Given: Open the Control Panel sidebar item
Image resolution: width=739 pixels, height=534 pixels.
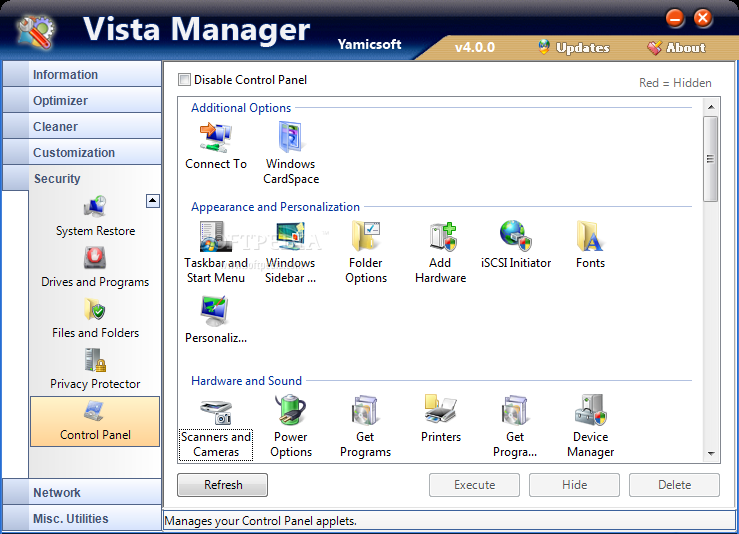Looking at the screenshot, I should point(95,421).
